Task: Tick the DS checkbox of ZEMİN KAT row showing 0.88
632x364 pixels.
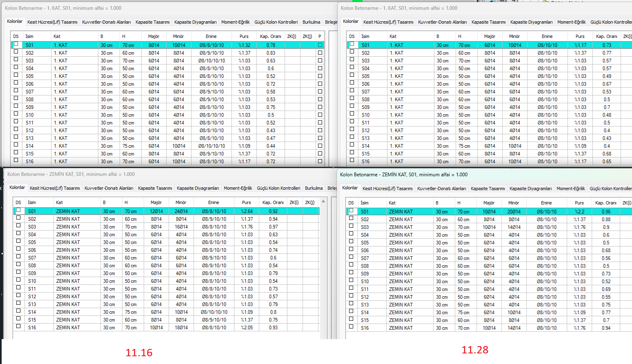Action: (351, 218)
